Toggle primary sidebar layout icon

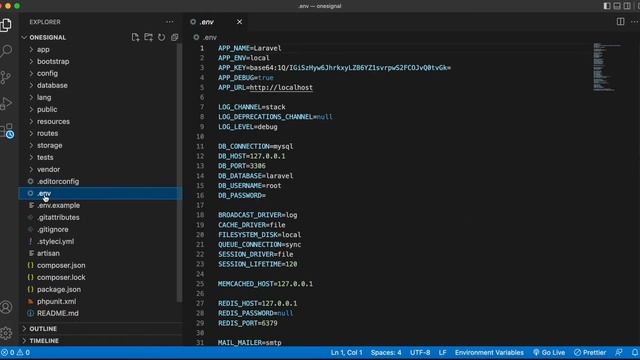tap(607, 6)
